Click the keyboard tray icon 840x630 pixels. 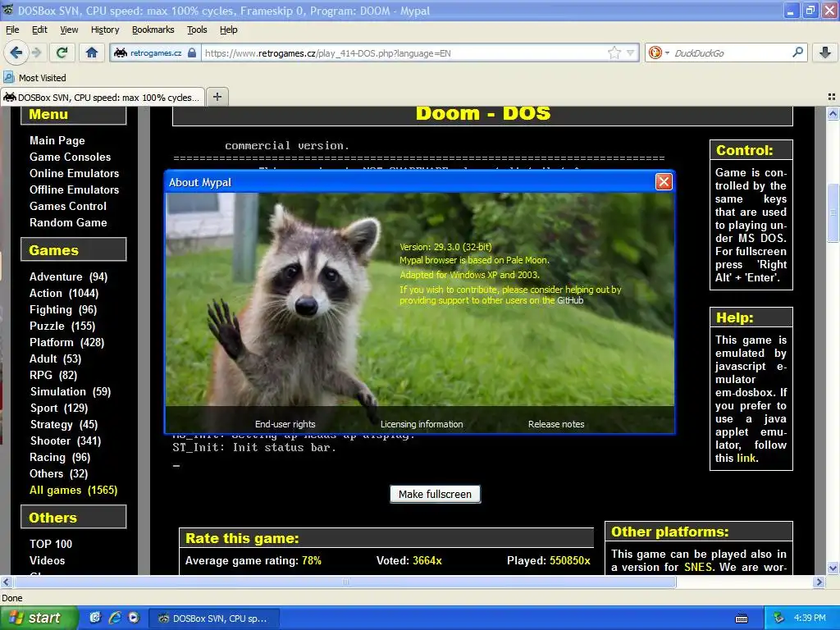[x=742, y=619]
